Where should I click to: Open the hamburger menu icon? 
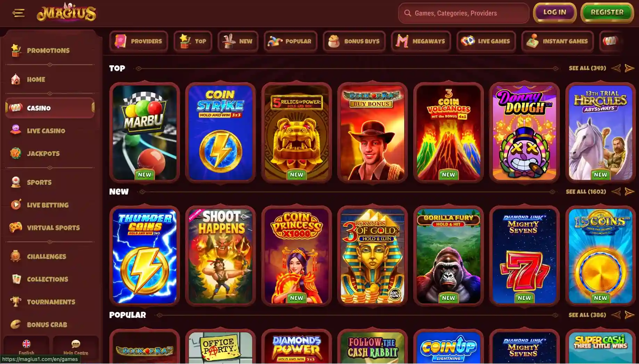point(18,13)
